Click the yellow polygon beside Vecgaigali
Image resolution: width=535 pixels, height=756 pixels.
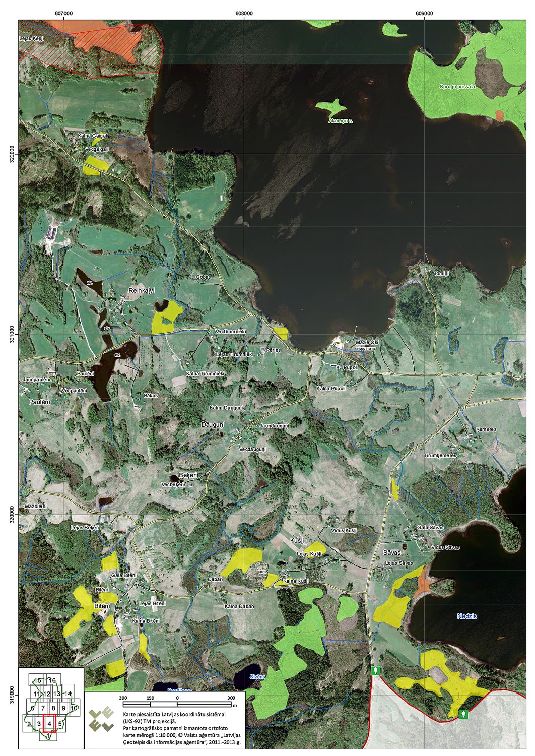(x=95, y=165)
